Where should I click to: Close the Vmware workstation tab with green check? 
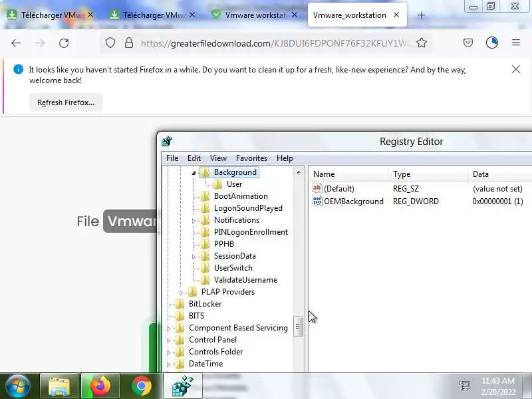tap(295, 15)
